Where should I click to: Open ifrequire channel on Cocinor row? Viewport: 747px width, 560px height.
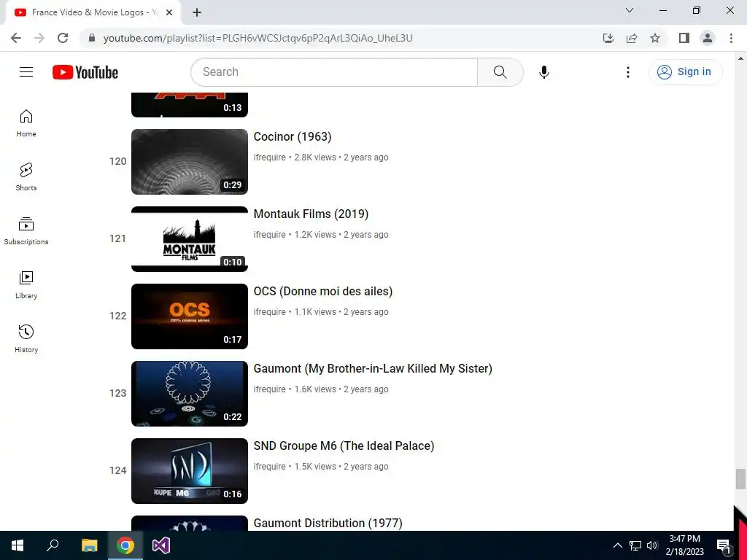(270, 157)
